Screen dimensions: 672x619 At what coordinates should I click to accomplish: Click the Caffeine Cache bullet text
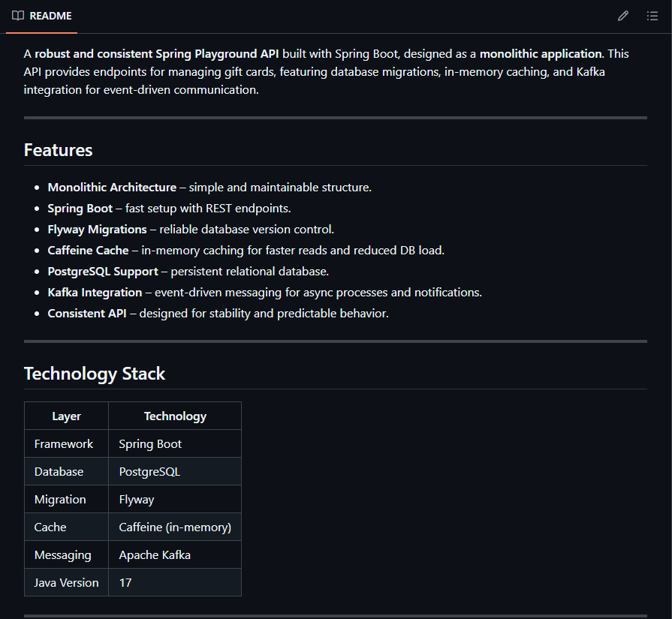click(x=88, y=250)
